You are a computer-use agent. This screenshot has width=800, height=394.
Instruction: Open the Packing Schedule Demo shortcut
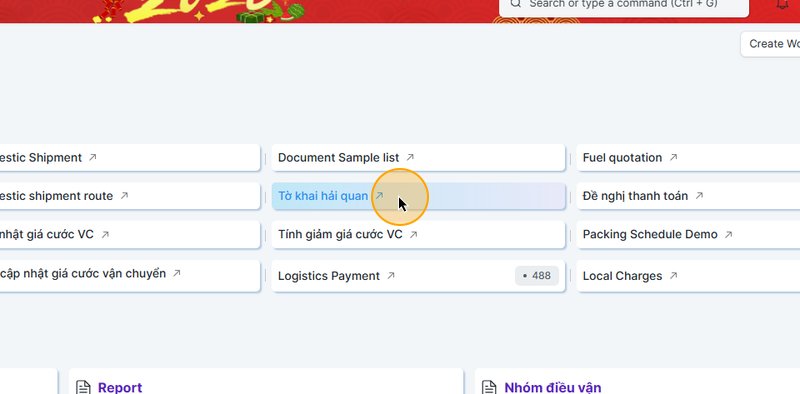point(688,235)
